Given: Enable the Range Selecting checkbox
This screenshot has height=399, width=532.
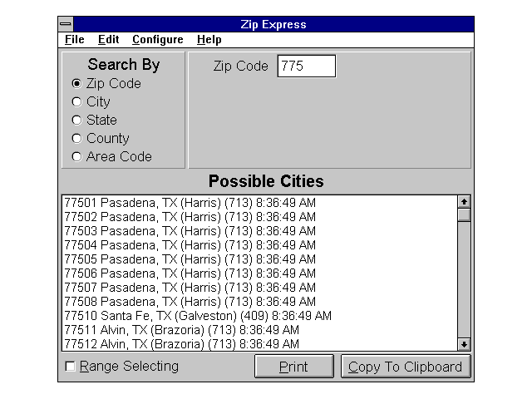Looking at the screenshot, I should [71, 367].
